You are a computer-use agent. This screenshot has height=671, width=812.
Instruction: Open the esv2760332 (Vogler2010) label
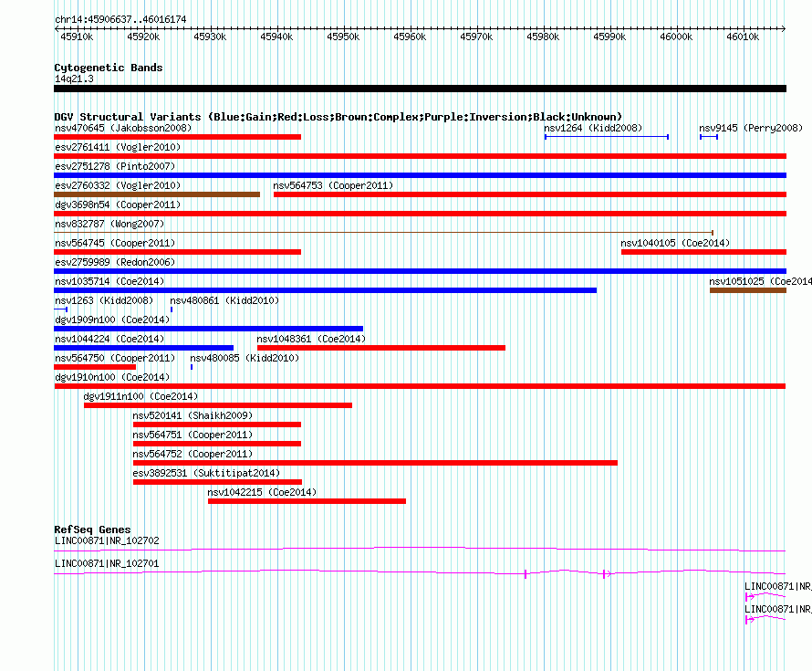(118, 185)
